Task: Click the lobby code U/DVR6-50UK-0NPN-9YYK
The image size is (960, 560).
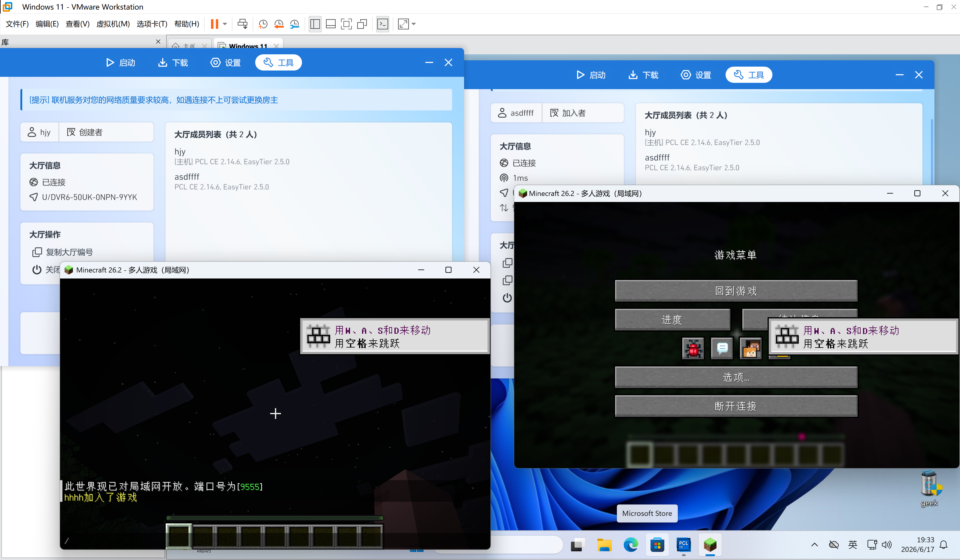Action: coord(89,197)
